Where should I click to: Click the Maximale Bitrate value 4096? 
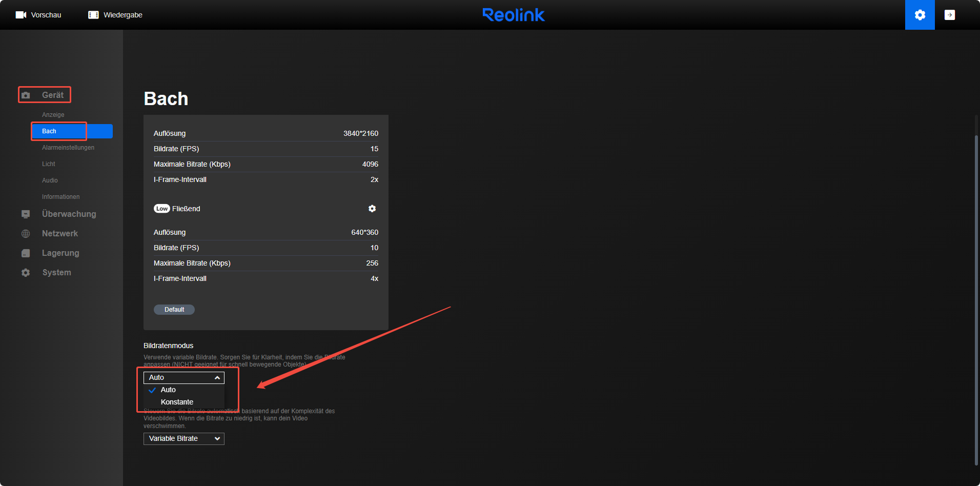370,164
